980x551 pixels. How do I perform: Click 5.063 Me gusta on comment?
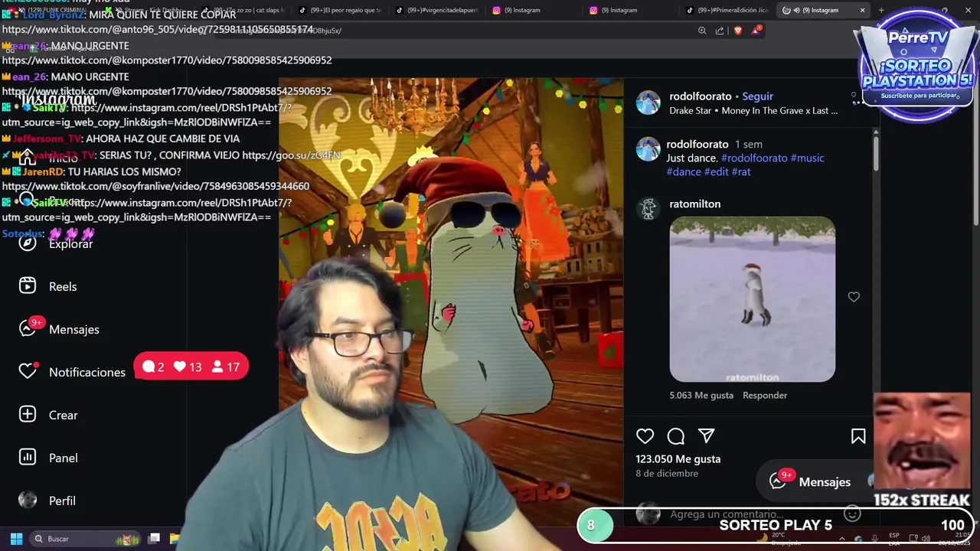[701, 395]
